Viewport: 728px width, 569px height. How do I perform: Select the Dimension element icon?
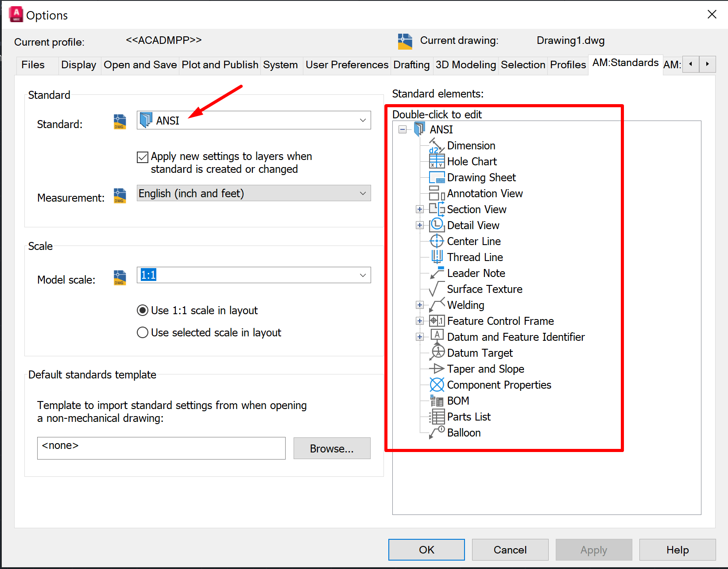coord(437,146)
